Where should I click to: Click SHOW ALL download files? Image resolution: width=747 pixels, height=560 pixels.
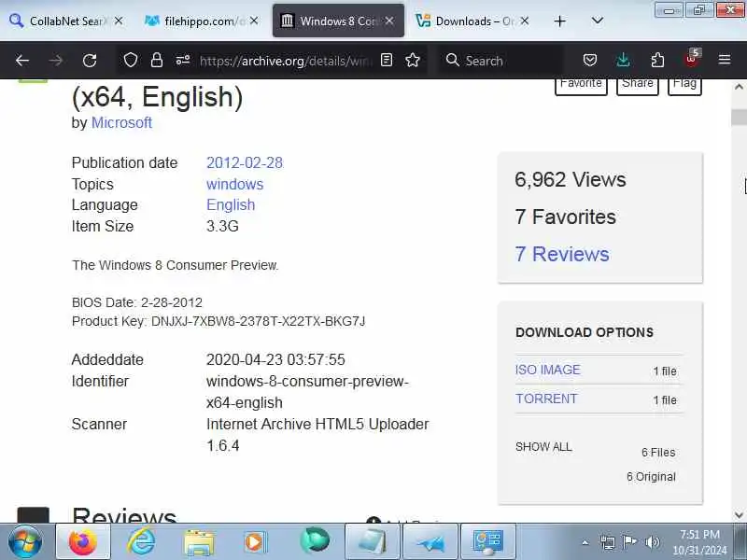pos(543,447)
